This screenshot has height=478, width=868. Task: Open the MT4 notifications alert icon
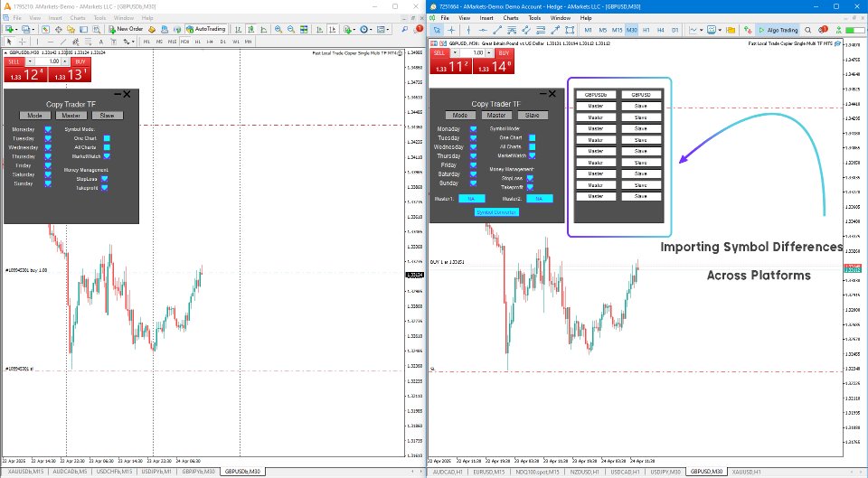[418, 29]
